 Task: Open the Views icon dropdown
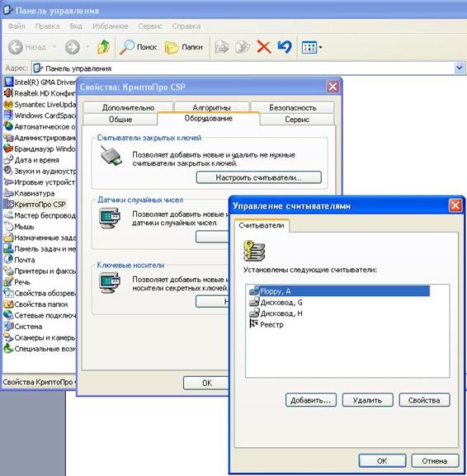tap(312, 47)
